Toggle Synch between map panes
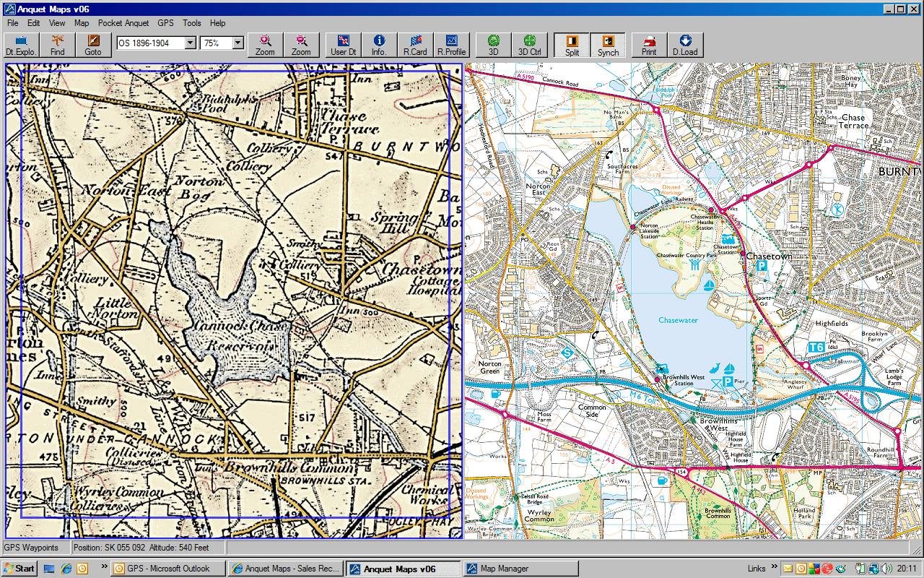The height and width of the screenshot is (578, 924). point(608,45)
